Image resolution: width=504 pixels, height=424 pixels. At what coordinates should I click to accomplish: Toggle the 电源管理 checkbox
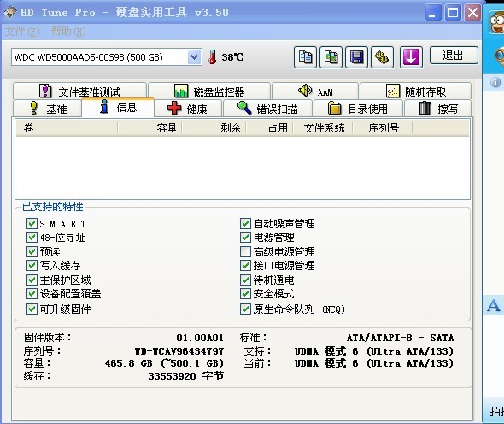click(x=245, y=238)
